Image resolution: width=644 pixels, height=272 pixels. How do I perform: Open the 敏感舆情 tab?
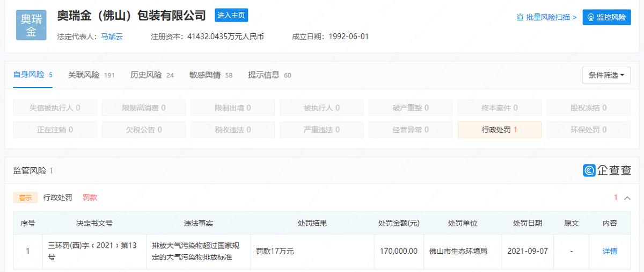[210, 75]
